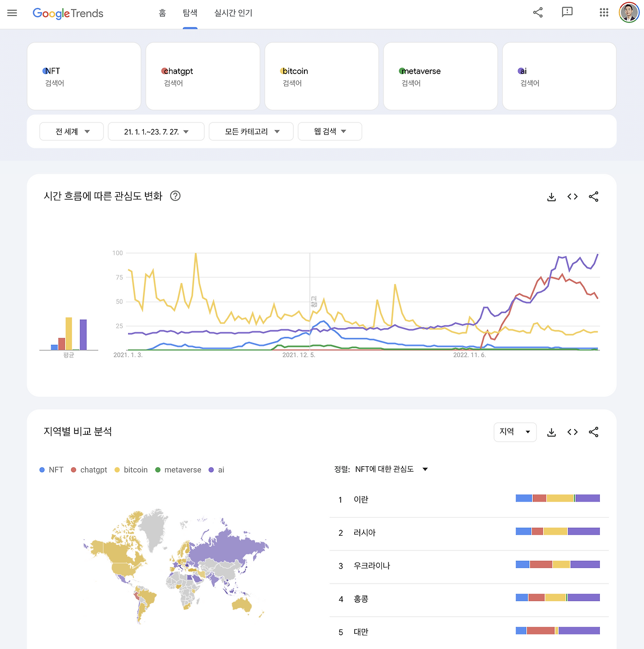This screenshot has width=644, height=649.
Task: Open the 웹 검색 search type dropdown
Action: (x=330, y=131)
